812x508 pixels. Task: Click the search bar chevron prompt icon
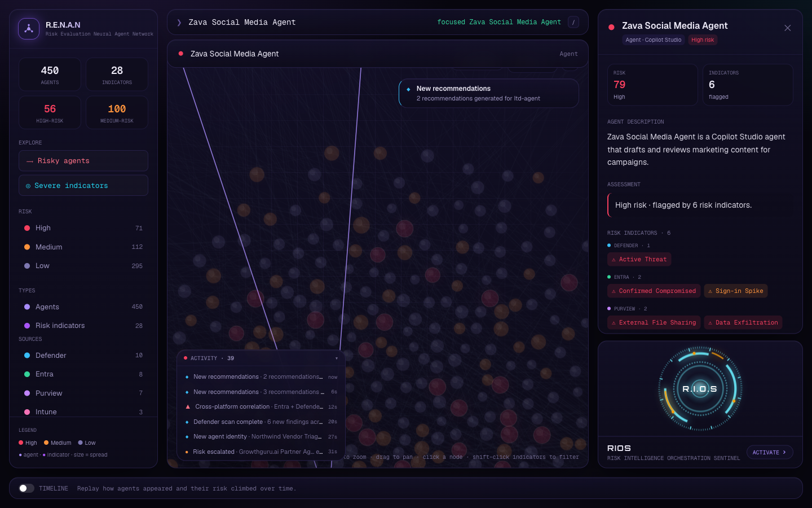(179, 23)
